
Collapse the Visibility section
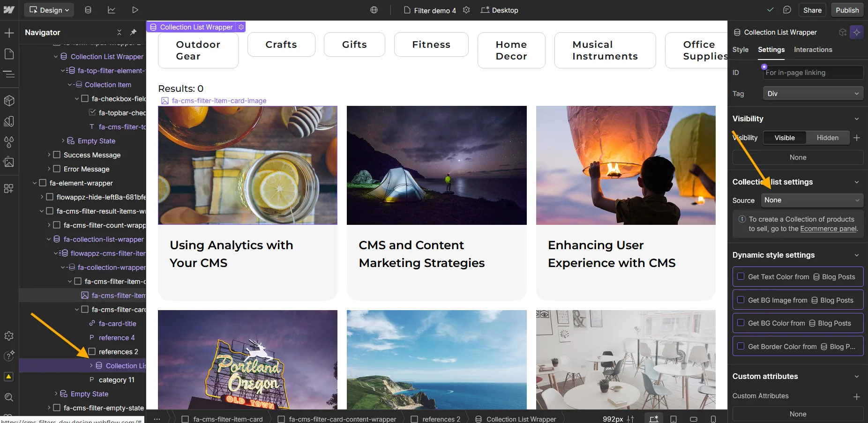point(857,119)
